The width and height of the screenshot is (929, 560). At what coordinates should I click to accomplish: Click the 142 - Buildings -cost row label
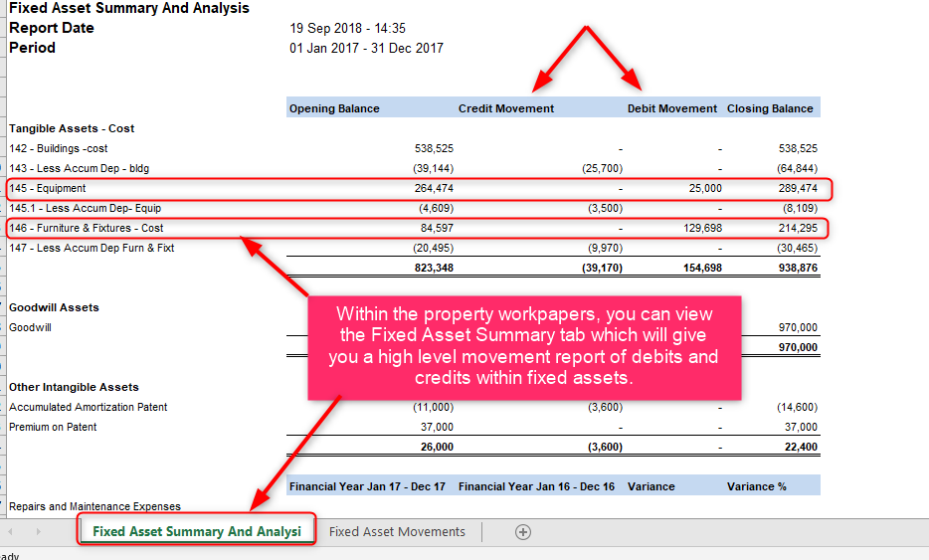click(x=58, y=149)
